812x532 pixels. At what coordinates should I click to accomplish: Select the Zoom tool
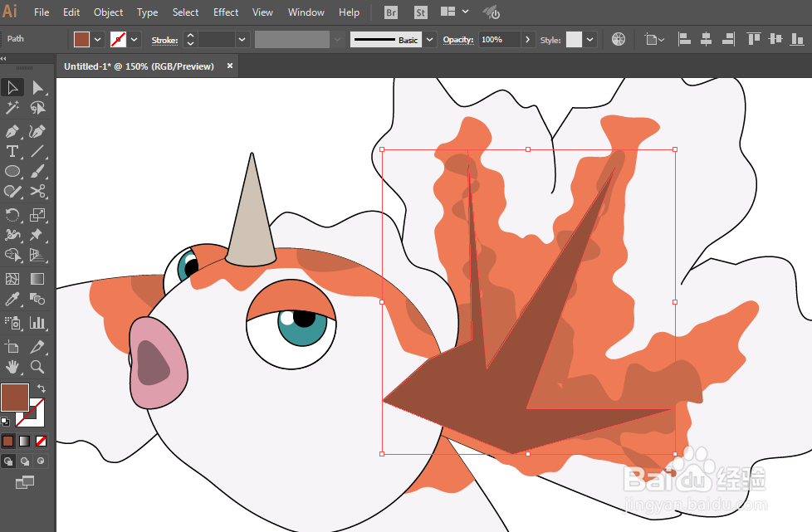tap(37, 367)
